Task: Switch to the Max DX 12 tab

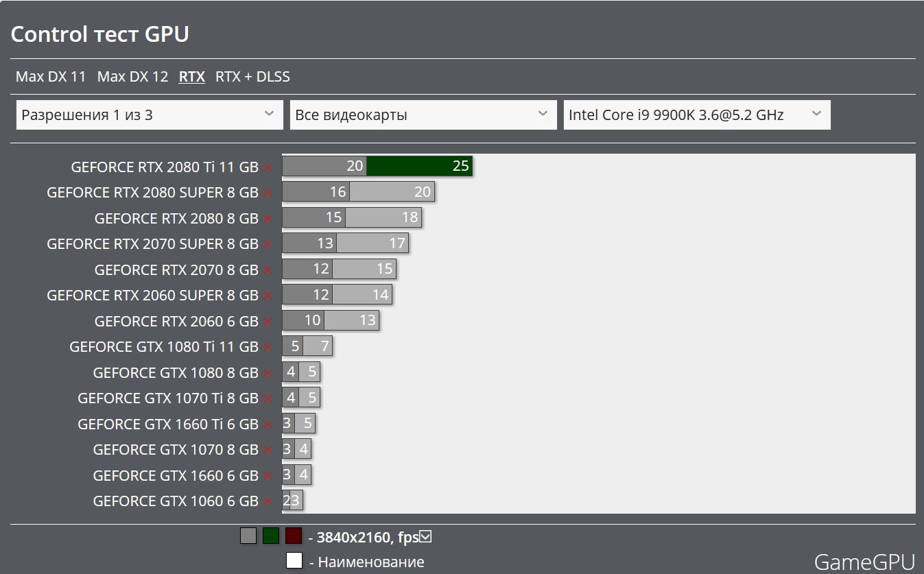Action: click(x=132, y=77)
